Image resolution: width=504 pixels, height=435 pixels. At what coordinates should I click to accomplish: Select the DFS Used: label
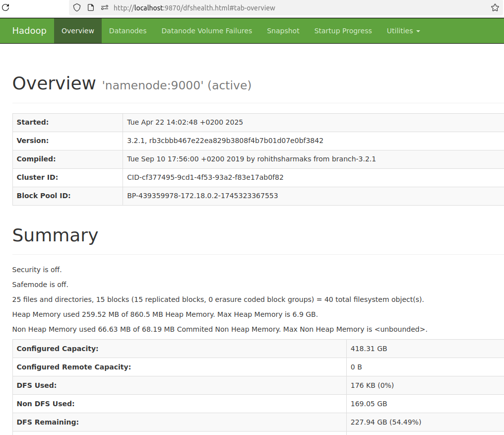coord(37,385)
